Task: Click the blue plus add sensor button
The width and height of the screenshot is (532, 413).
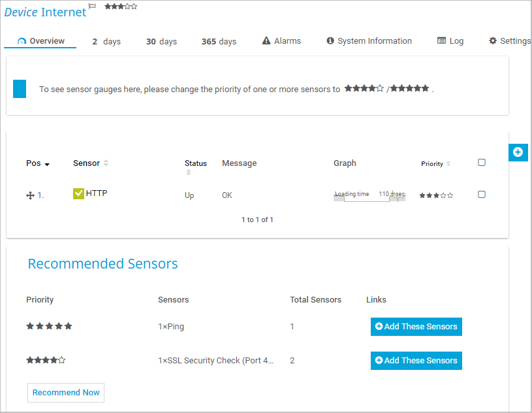Action: pyautogui.click(x=518, y=152)
